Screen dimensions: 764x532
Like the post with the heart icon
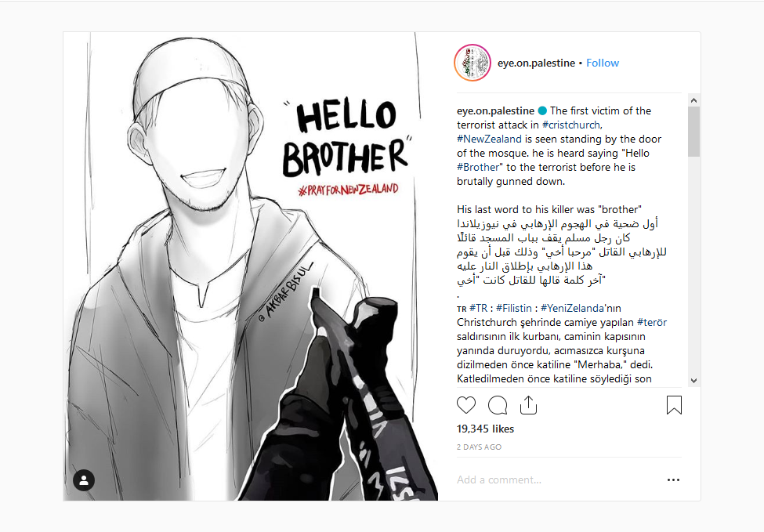465,405
